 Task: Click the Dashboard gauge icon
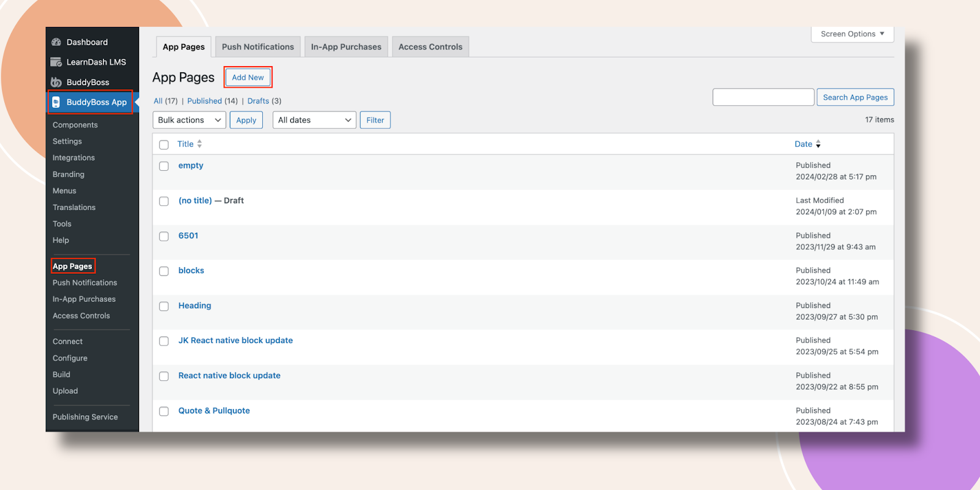click(x=56, y=42)
